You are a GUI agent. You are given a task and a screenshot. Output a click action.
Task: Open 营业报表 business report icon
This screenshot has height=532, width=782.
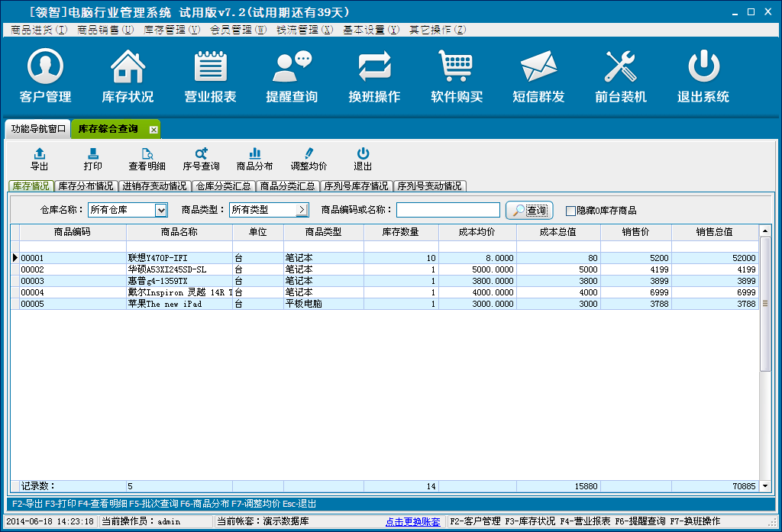[210, 67]
